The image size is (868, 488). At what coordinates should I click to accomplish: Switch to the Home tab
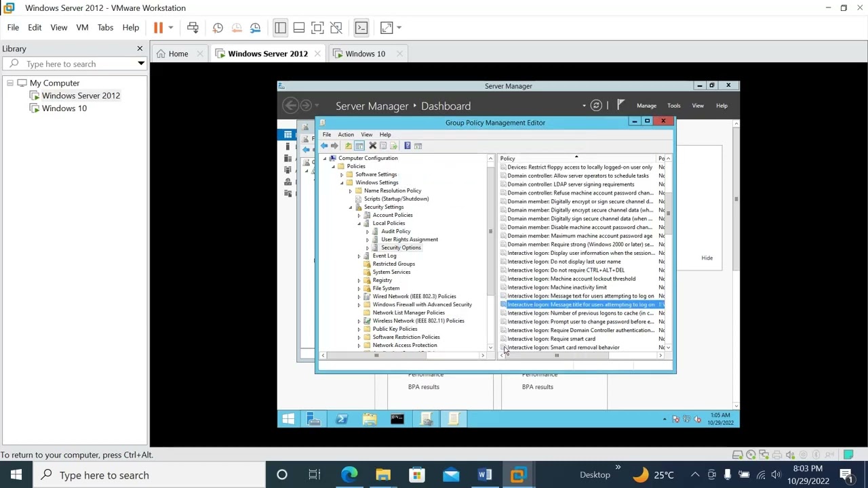178,54
